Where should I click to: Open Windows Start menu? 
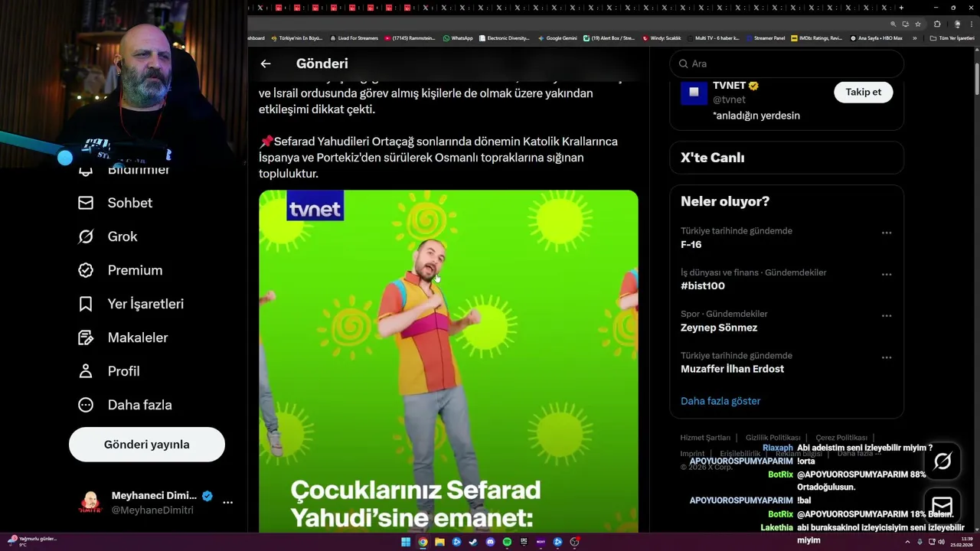[406, 542]
